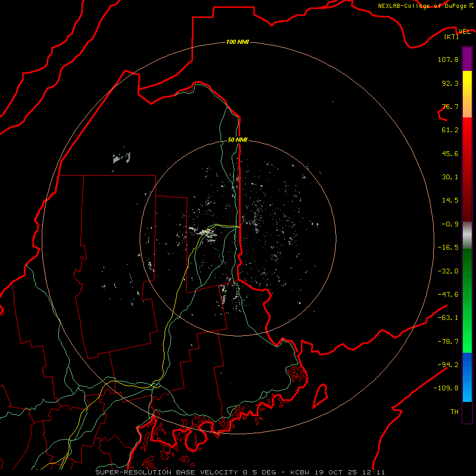Click the blue segment of color bar
This screenshot has width=476, height=476.
pos(467,377)
